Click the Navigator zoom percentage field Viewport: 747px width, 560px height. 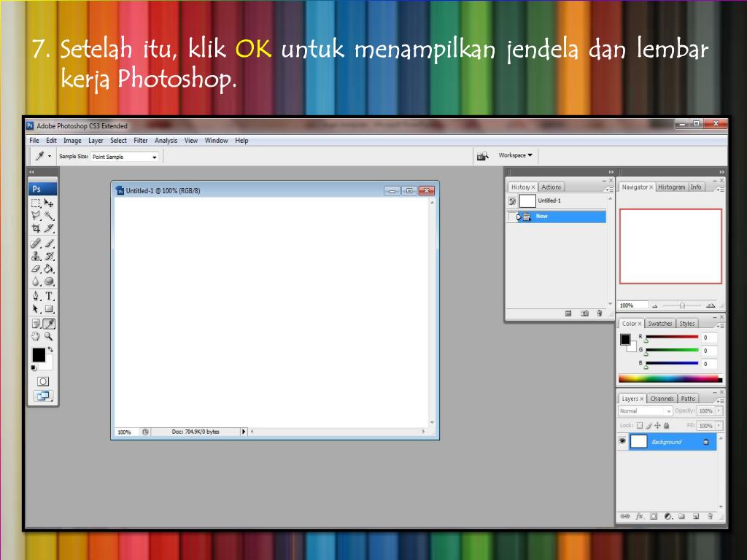click(x=632, y=306)
